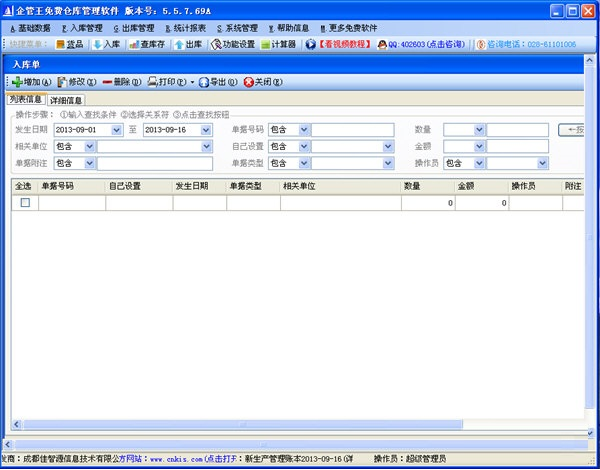Image resolution: width=600 pixels, height=470 pixels.
Task: Click 打印 print toolbar button
Action: [x=167, y=82]
